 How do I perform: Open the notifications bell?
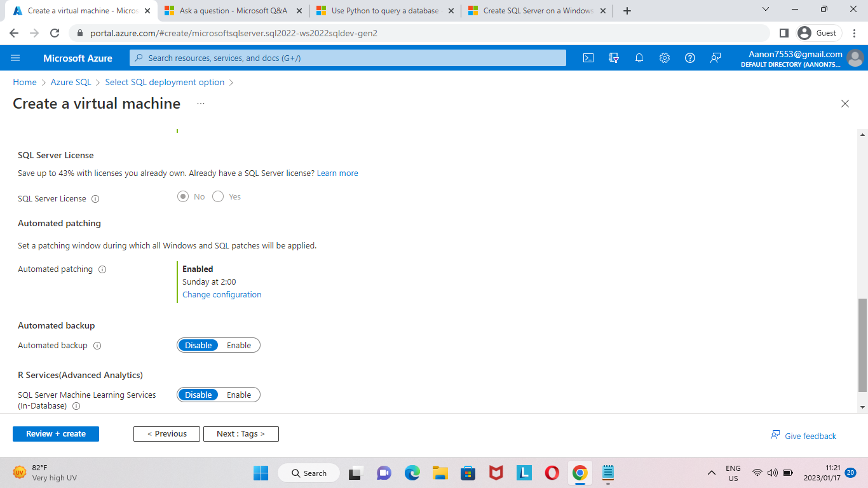[639, 58]
